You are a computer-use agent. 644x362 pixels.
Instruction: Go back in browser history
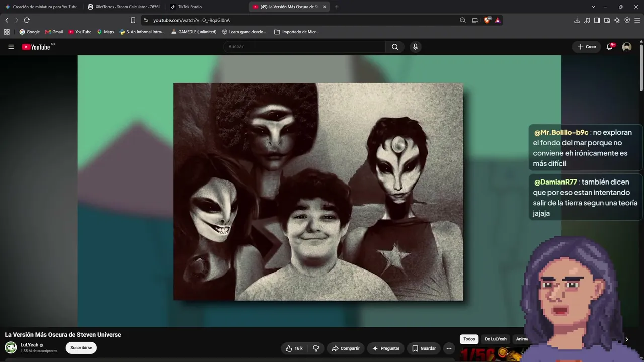pos(7,20)
